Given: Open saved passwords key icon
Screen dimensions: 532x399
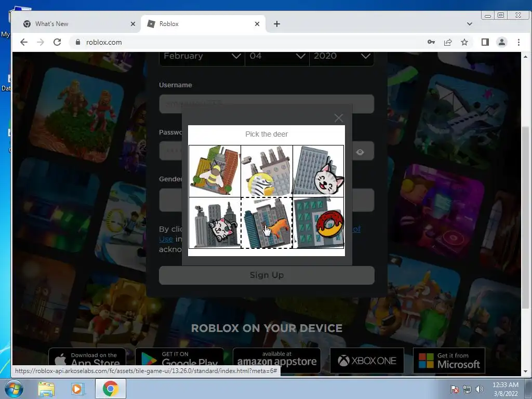Looking at the screenshot, I should (431, 42).
